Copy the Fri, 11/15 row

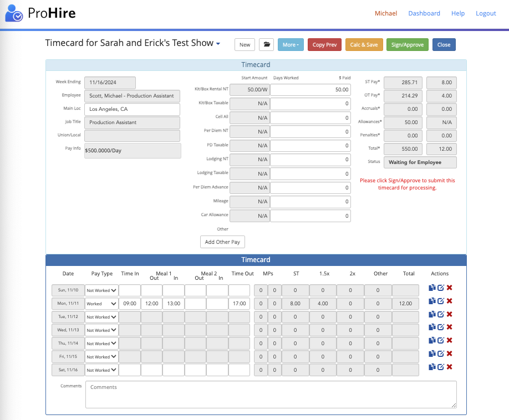point(432,354)
